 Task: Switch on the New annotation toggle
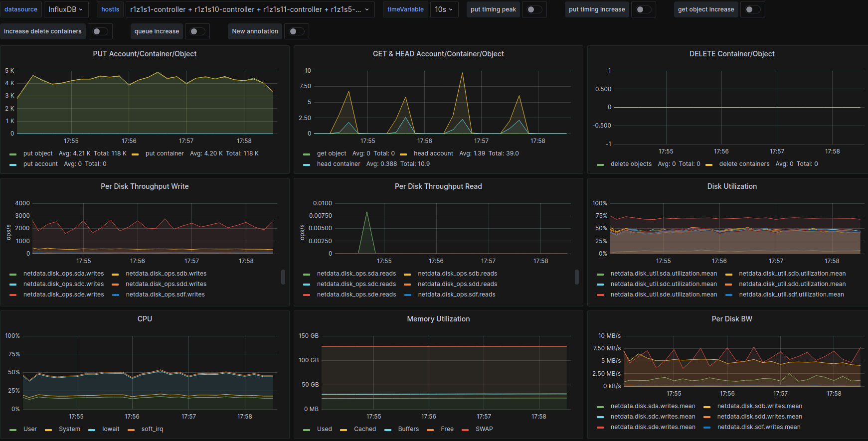click(x=296, y=31)
